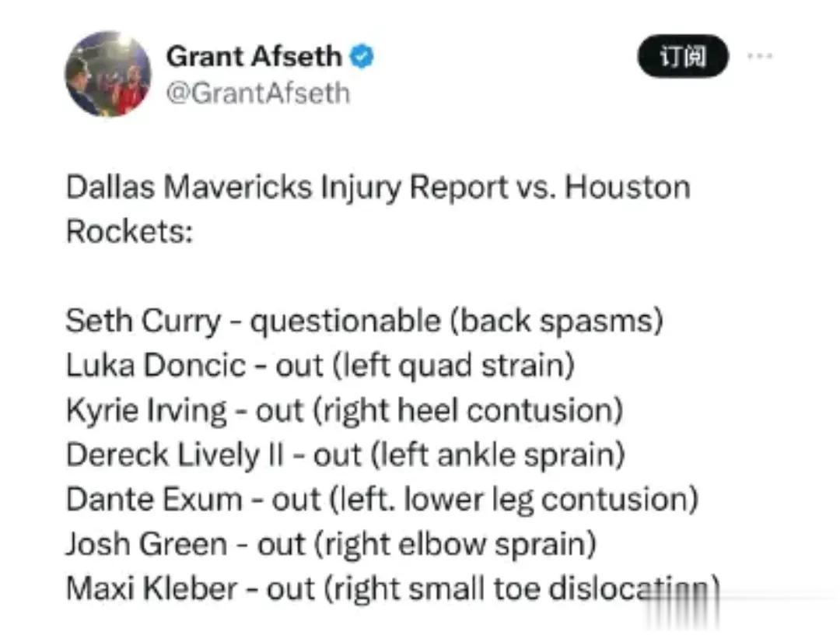Select the Dante Exum name text
The width and height of the screenshot is (840, 639).
pos(154,500)
